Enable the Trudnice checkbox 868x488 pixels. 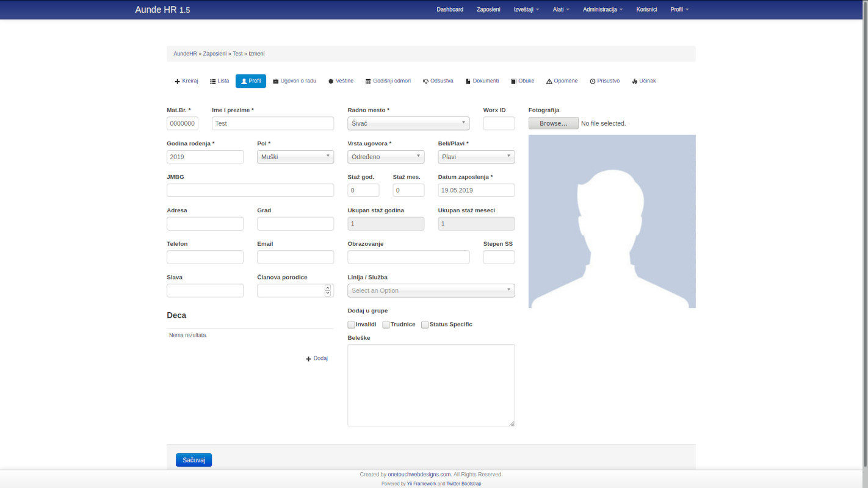[386, 325]
